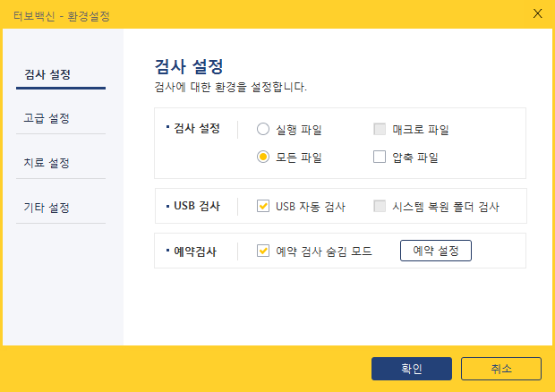Click the USB 검사 section label
Image resolution: width=555 pixels, height=392 pixels.
click(196, 206)
